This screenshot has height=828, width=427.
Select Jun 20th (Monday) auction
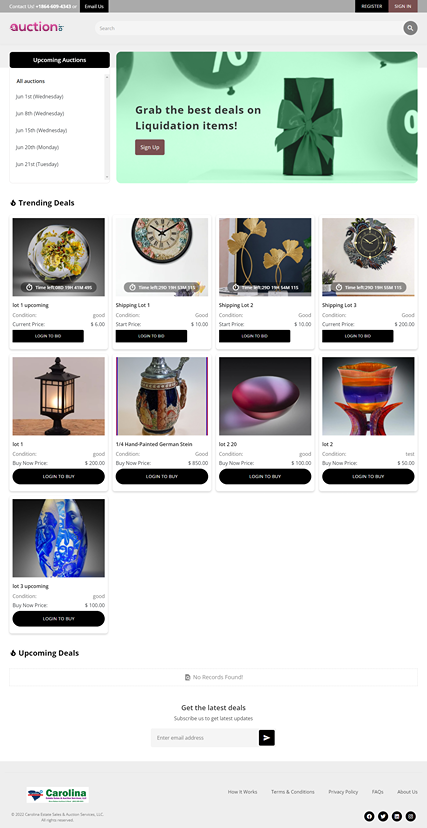point(37,147)
